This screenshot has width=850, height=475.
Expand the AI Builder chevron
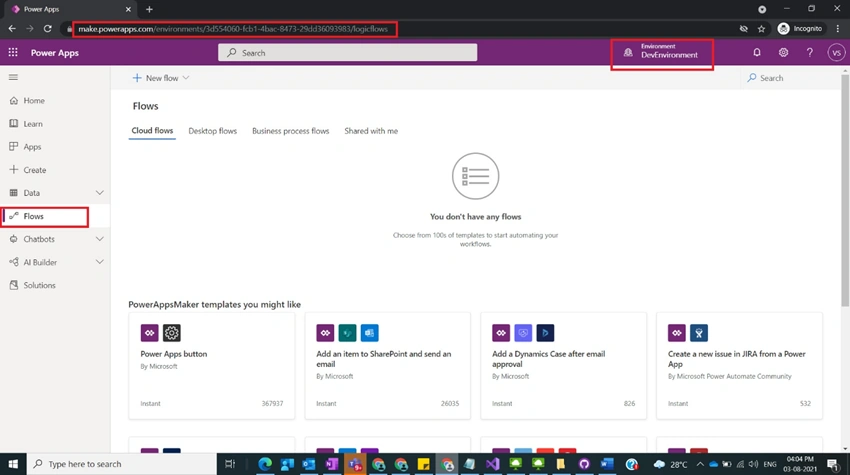[x=100, y=262]
